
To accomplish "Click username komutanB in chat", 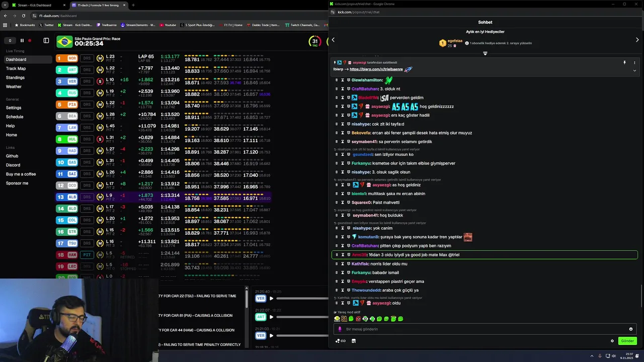I will 368,237.
